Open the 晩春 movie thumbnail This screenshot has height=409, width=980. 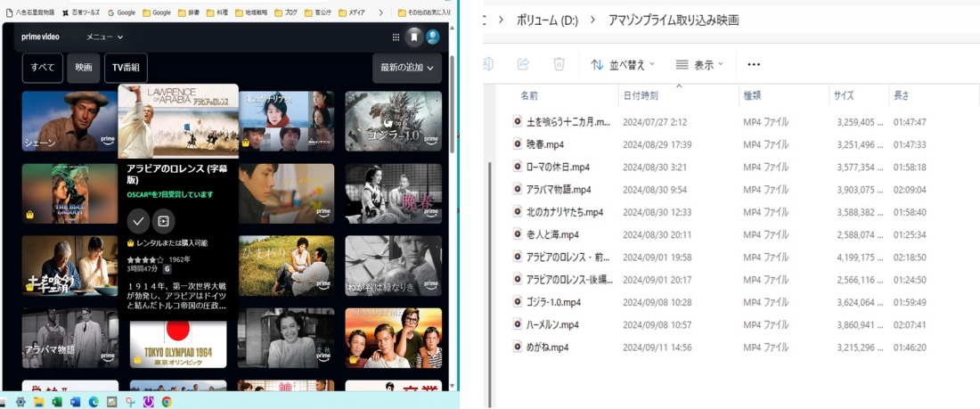click(x=394, y=194)
